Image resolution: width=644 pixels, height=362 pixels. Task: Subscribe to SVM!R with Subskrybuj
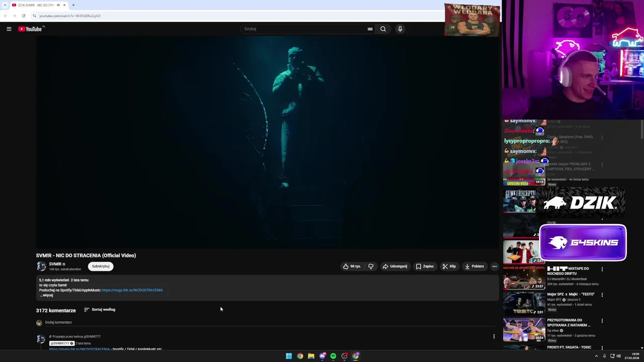pos(101,266)
